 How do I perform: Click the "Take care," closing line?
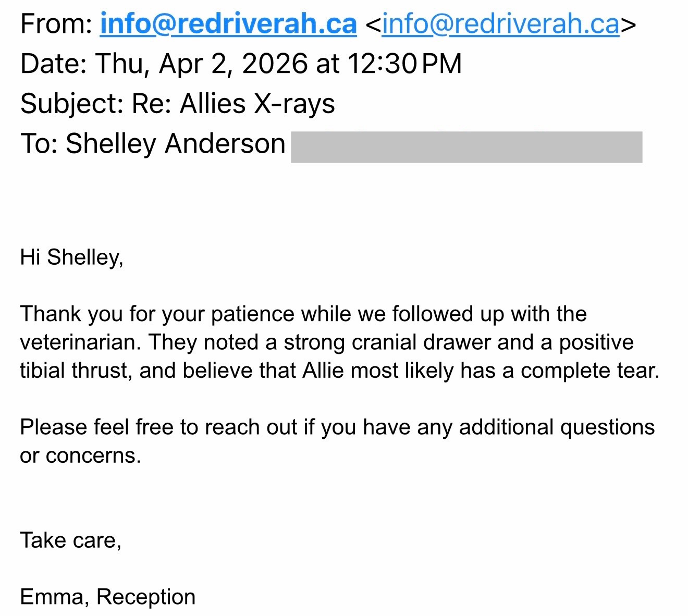[70, 540]
